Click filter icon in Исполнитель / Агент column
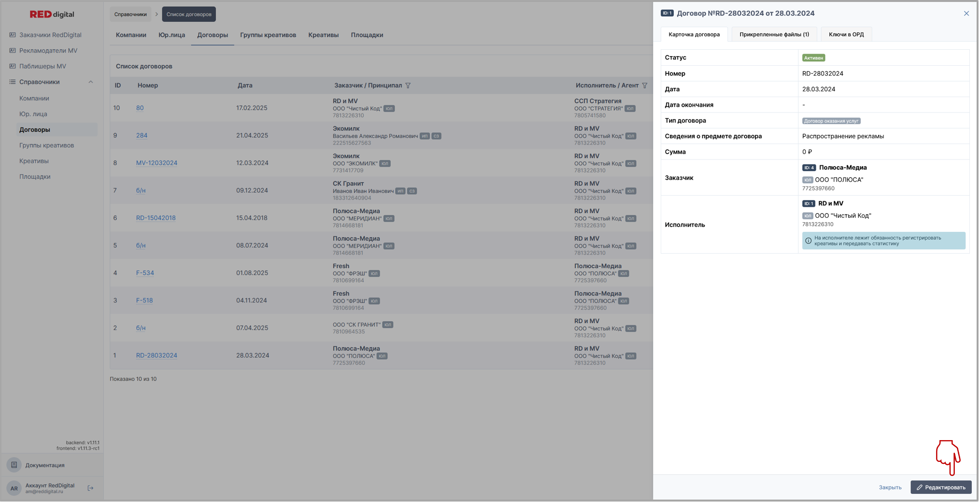 click(645, 86)
